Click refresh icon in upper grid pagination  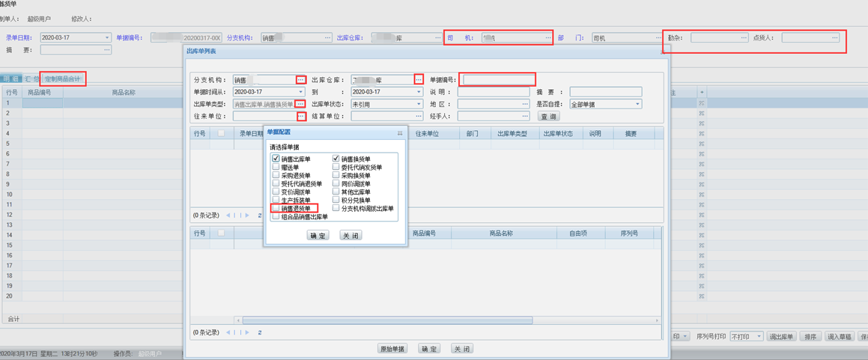(260, 215)
